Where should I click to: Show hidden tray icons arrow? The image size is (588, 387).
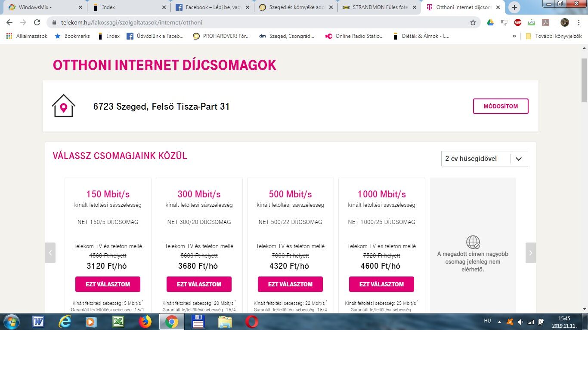pos(499,322)
